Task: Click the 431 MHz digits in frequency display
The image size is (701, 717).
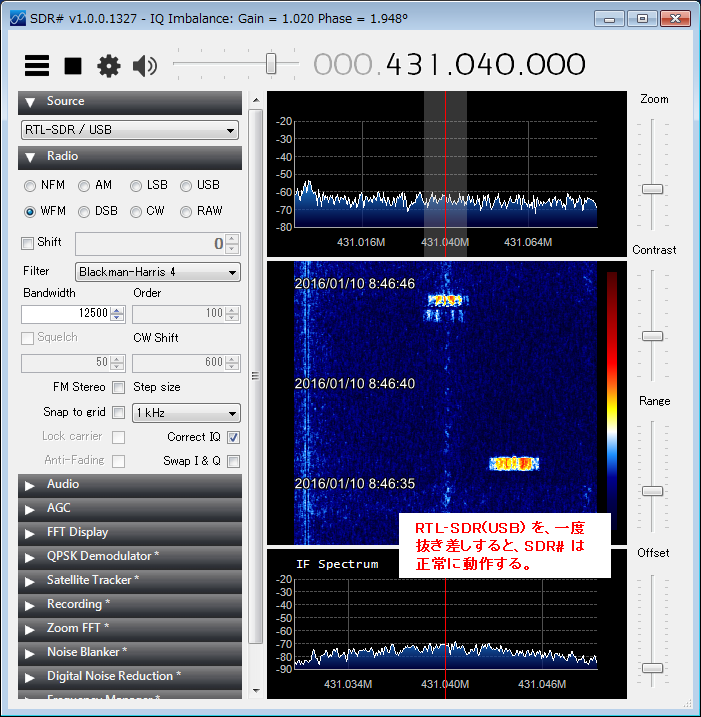Action: (414, 64)
